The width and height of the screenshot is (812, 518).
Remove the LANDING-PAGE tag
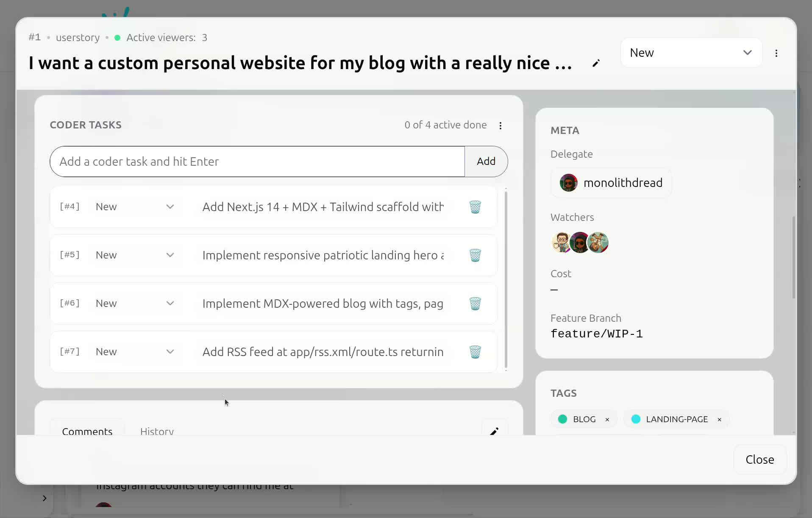[719, 419]
